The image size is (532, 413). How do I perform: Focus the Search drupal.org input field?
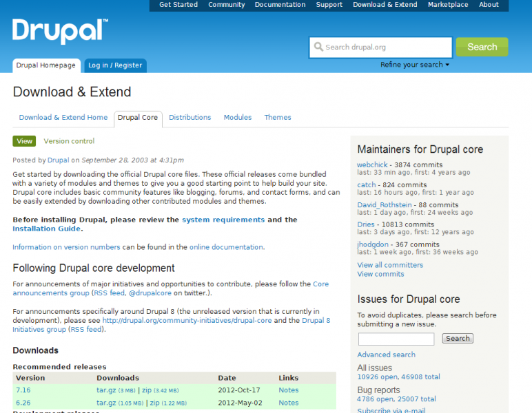[x=380, y=47]
